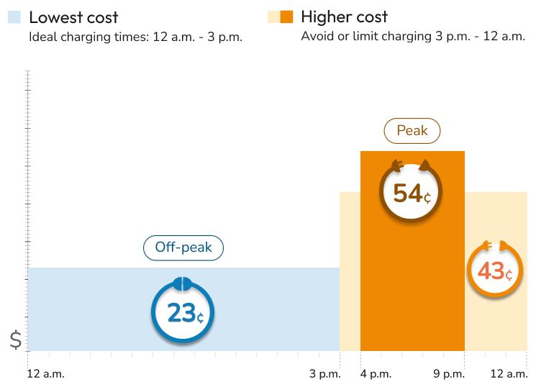The image size is (536, 392).
Task: Select the pale orange Higher cost legend swatch
Action: (273, 17)
